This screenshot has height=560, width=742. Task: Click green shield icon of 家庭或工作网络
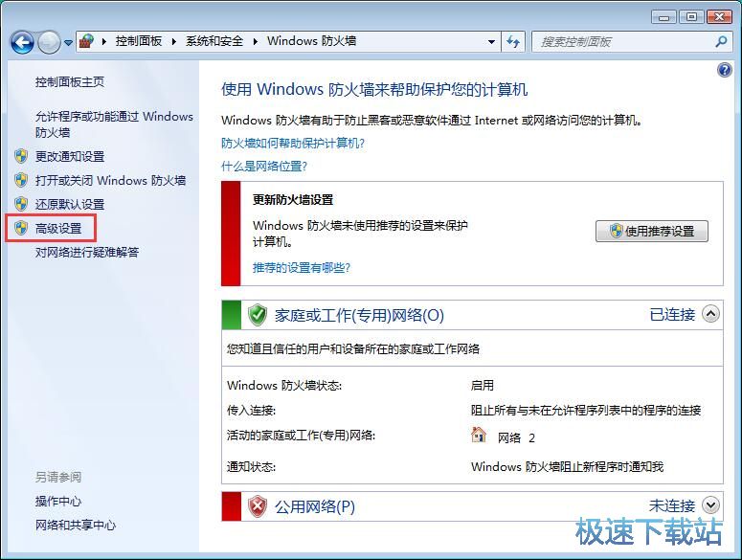point(258,315)
